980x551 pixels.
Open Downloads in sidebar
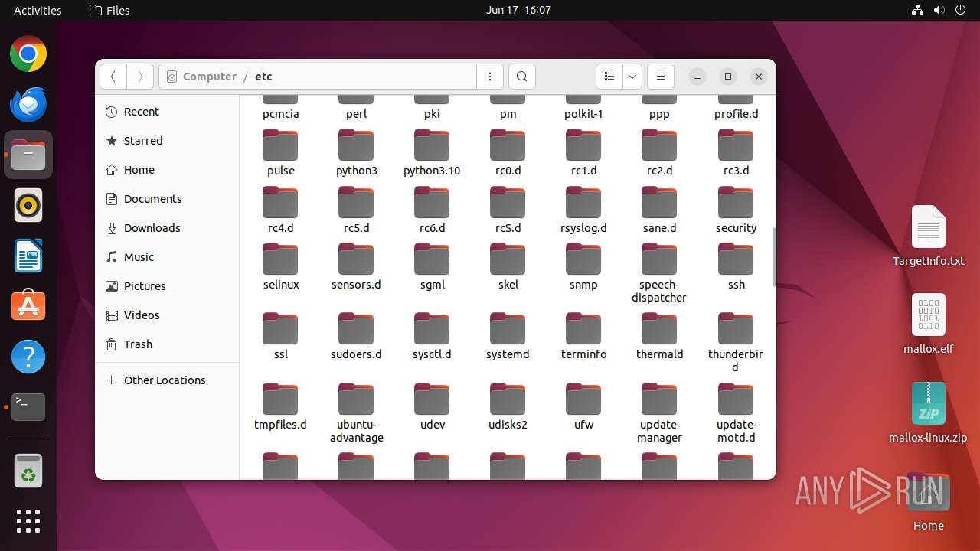167,228
